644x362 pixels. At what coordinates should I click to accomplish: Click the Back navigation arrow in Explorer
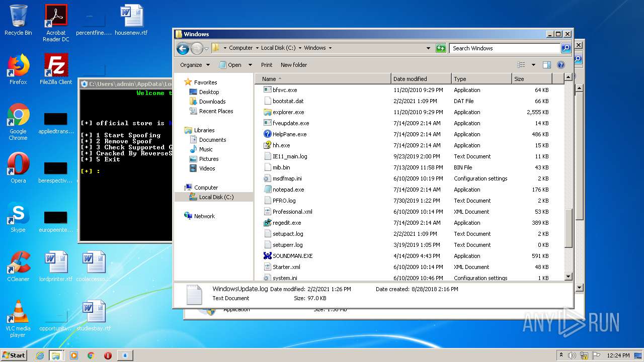click(183, 48)
